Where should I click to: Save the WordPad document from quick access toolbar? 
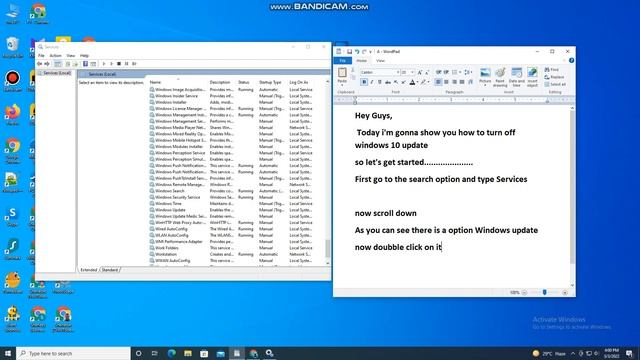[349, 52]
